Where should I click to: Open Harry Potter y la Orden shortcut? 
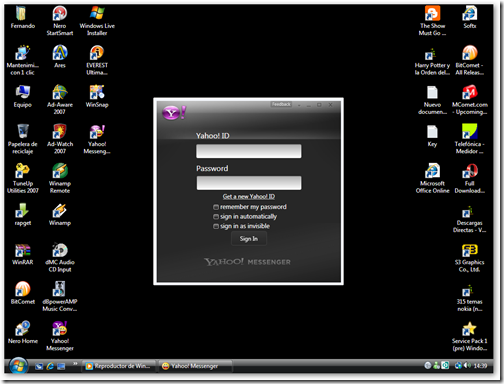[x=432, y=63]
